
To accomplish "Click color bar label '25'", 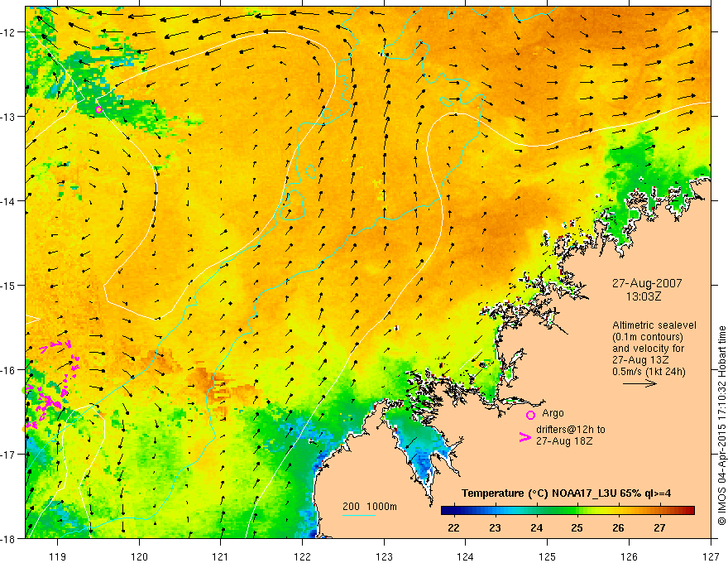I will [577, 527].
